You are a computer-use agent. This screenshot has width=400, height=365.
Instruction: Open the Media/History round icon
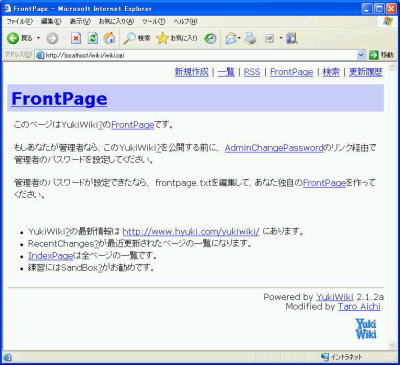click(210, 39)
